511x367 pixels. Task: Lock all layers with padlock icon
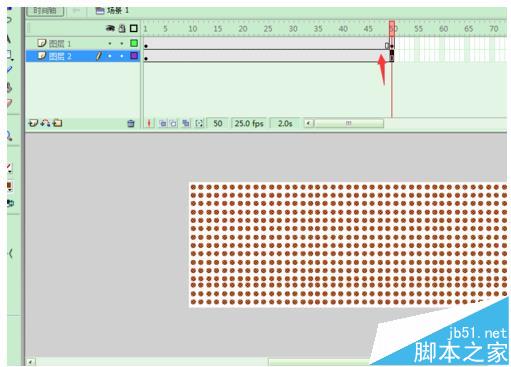pos(122,29)
